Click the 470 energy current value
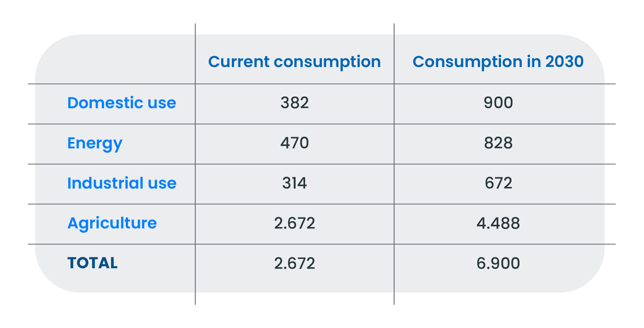Viewport: 644px width, 328px height. (x=295, y=143)
